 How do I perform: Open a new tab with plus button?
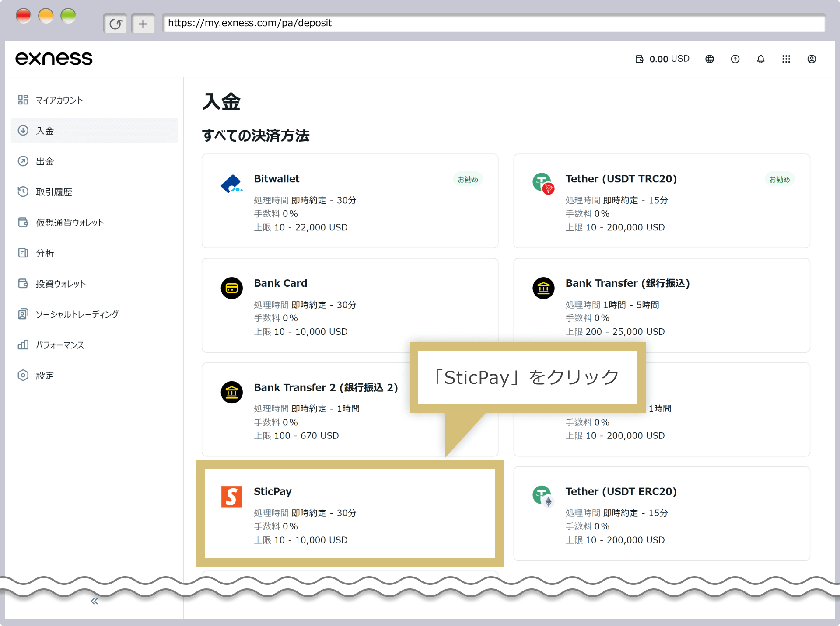(x=143, y=24)
